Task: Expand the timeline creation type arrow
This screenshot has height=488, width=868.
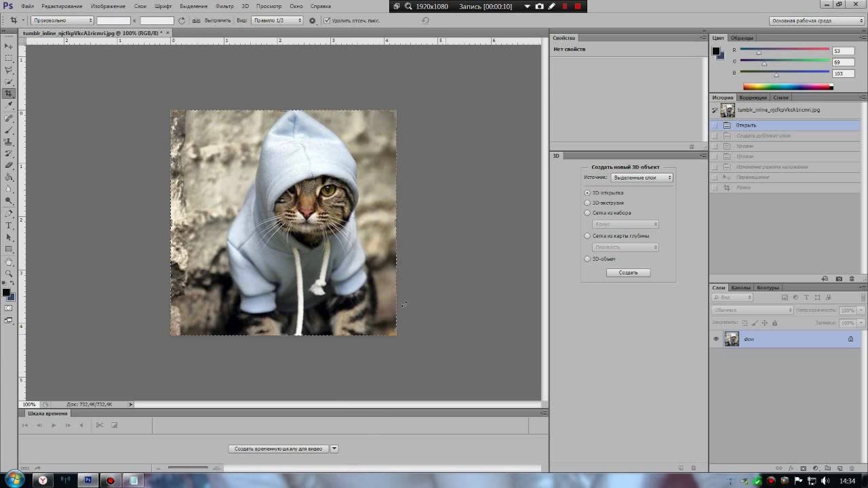Action: [334, 449]
